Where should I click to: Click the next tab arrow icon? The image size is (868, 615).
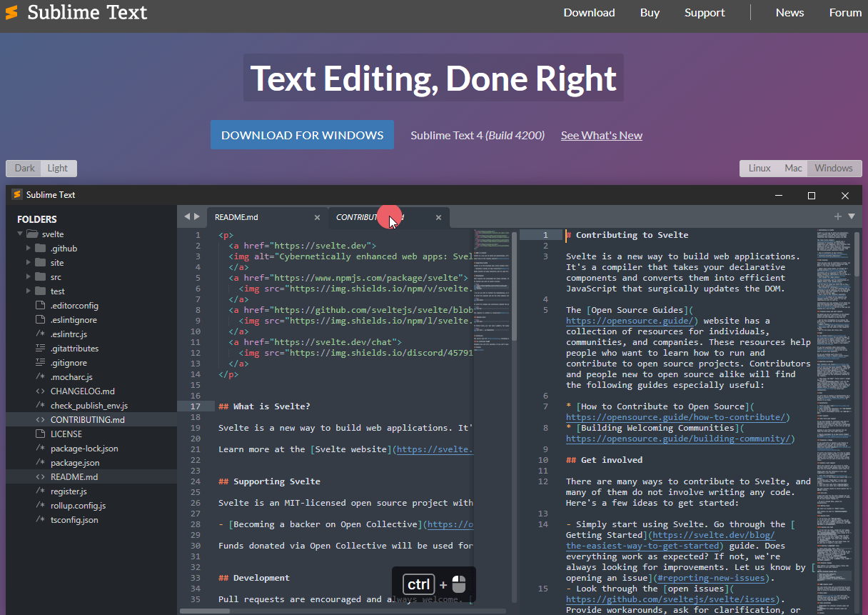[x=197, y=216]
